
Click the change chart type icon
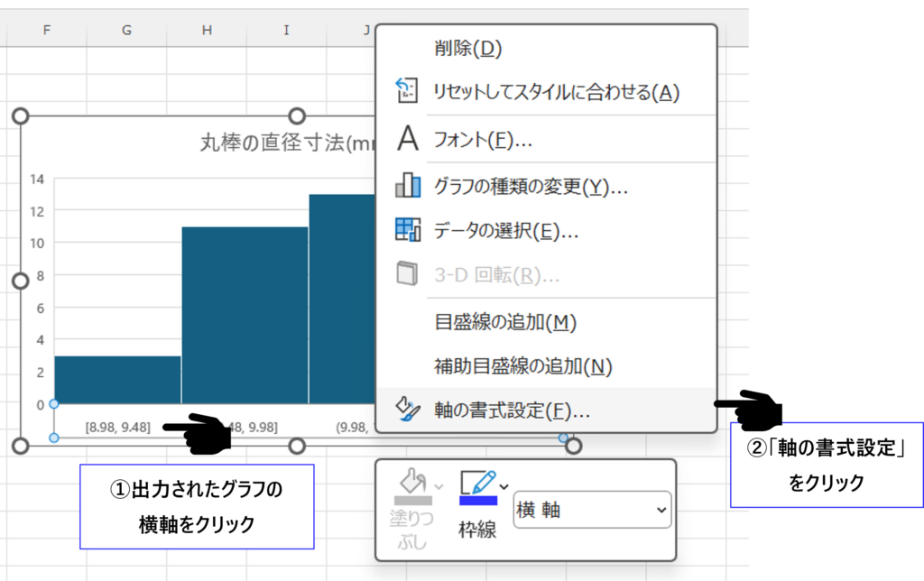(408, 186)
